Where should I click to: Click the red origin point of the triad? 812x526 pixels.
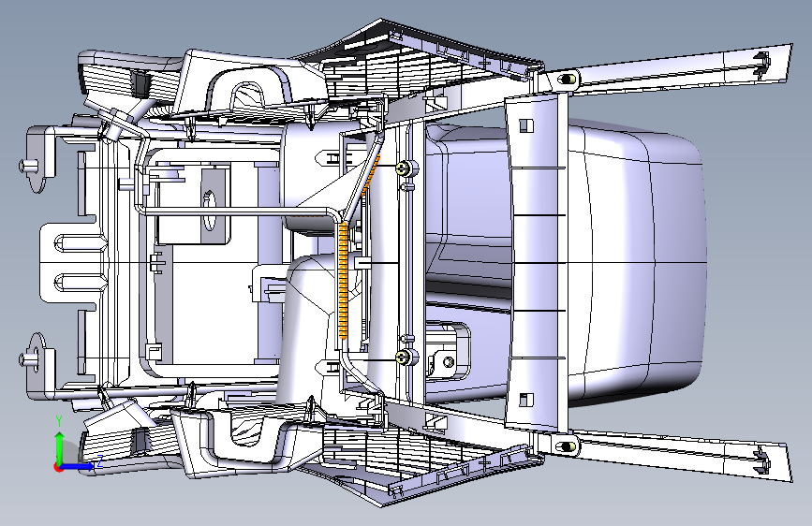[57, 467]
